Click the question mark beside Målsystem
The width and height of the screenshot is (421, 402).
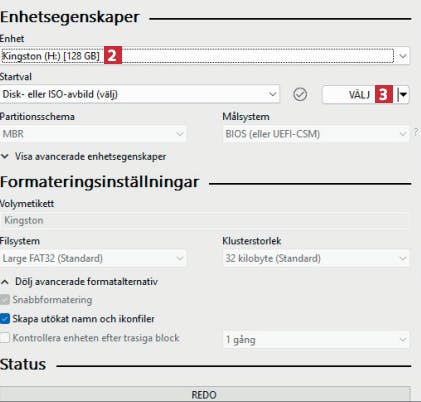coord(416,132)
